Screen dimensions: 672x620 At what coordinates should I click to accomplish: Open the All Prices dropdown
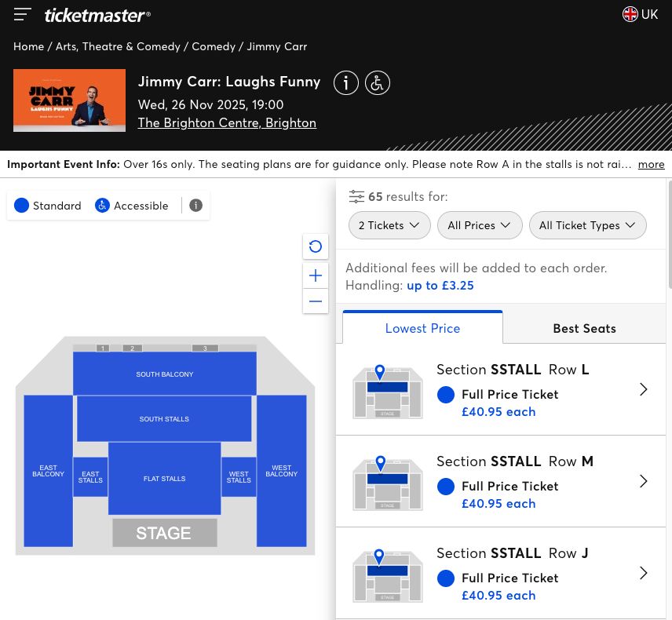coord(480,225)
